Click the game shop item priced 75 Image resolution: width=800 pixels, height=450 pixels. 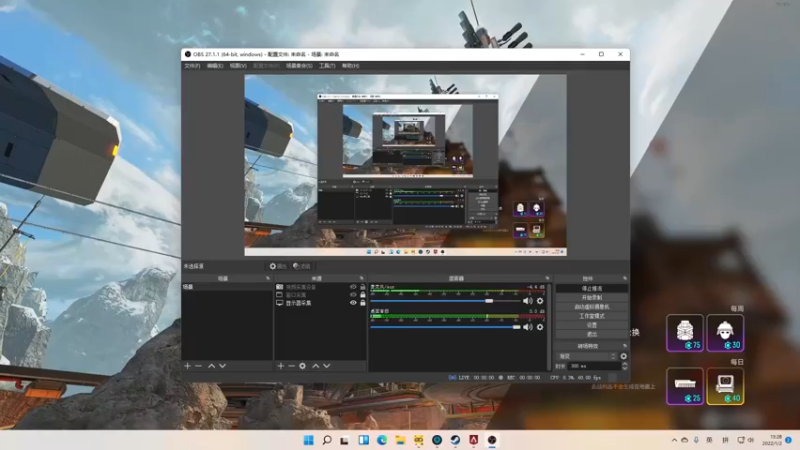[x=685, y=333]
